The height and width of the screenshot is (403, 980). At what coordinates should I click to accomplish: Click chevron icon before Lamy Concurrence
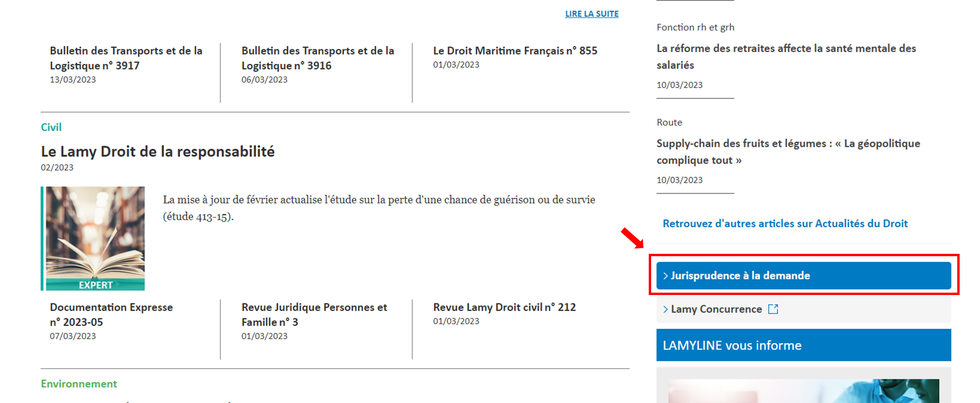click(x=665, y=309)
